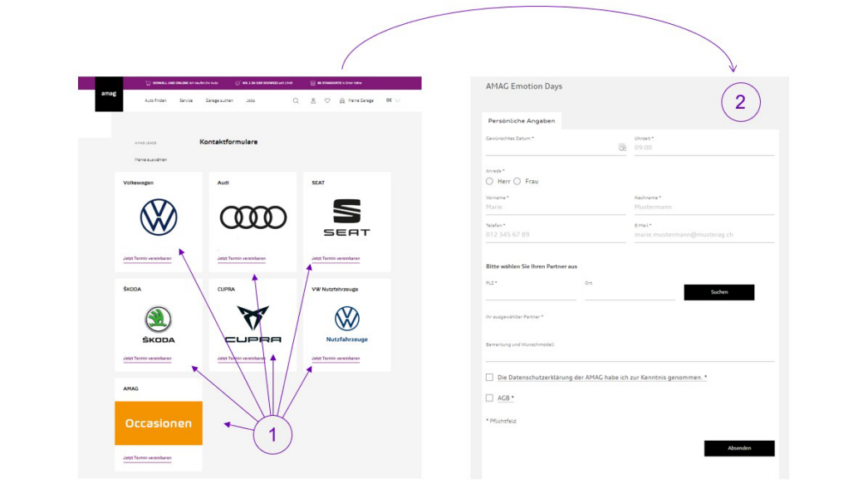Check the AGB checkbox
Image resolution: width=868 pixels, height=488 pixels.
pos(489,398)
